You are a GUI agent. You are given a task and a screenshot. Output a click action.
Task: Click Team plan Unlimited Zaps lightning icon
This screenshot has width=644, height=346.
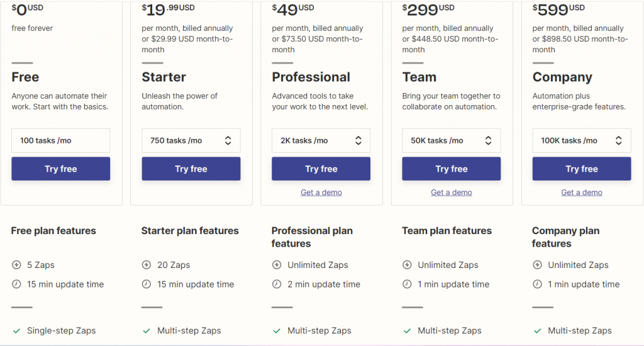tap(407, 265)
